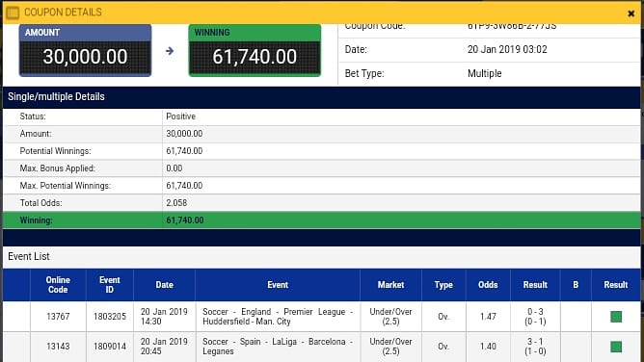The image size is (644, 362).
Task: Select the Type column header
Action: (443, 285)
